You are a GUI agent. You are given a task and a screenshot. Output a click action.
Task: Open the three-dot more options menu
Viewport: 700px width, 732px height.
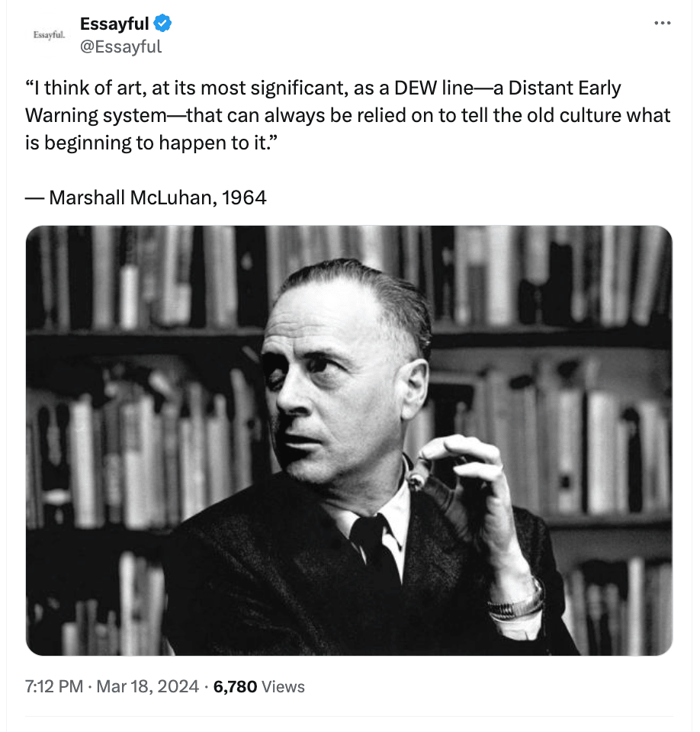click(662, 23)
